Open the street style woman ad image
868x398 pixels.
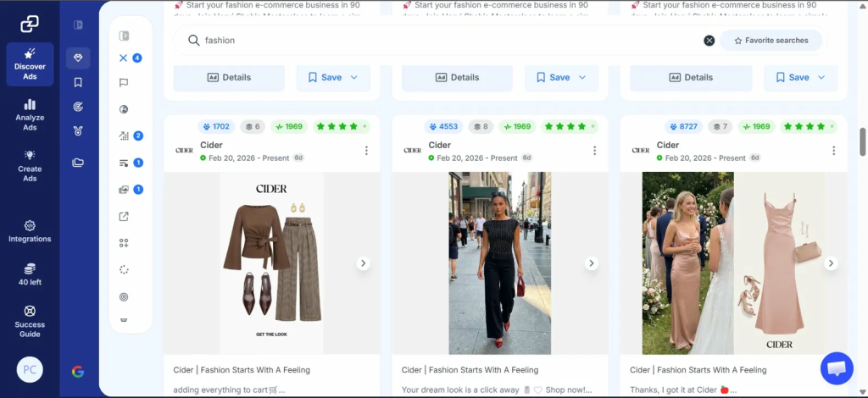click(x=500, y=263)
